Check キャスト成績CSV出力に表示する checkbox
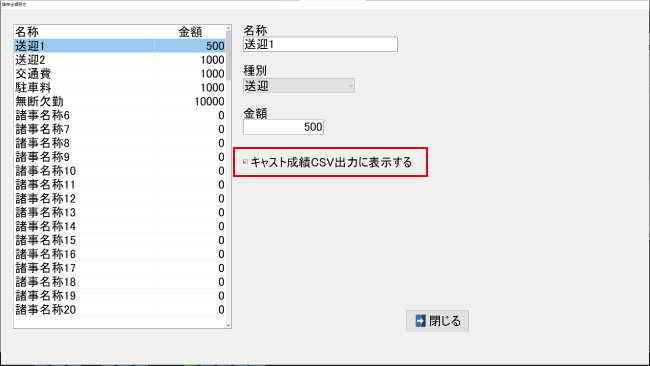The height and width of the screenshot is (366, 650). tap(245, 162)
